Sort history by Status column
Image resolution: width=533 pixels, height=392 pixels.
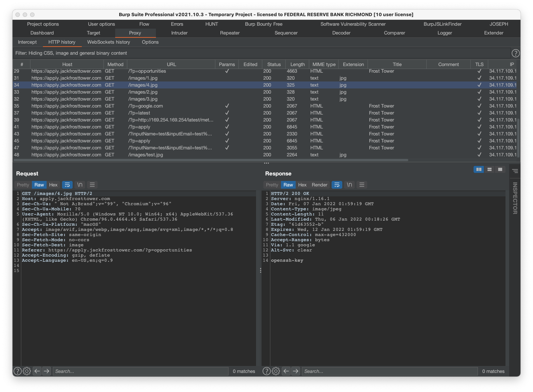pyautogui.click(x=274, y=65)
